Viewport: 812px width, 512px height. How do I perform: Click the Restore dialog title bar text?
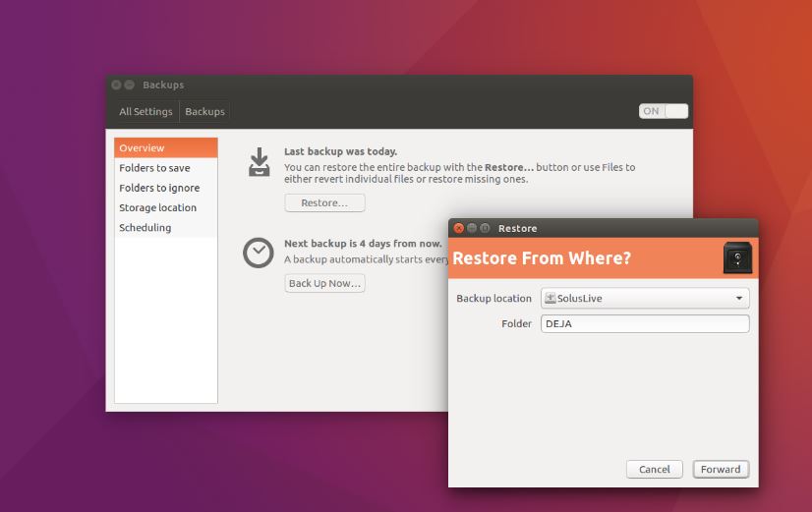coord(517,228)
